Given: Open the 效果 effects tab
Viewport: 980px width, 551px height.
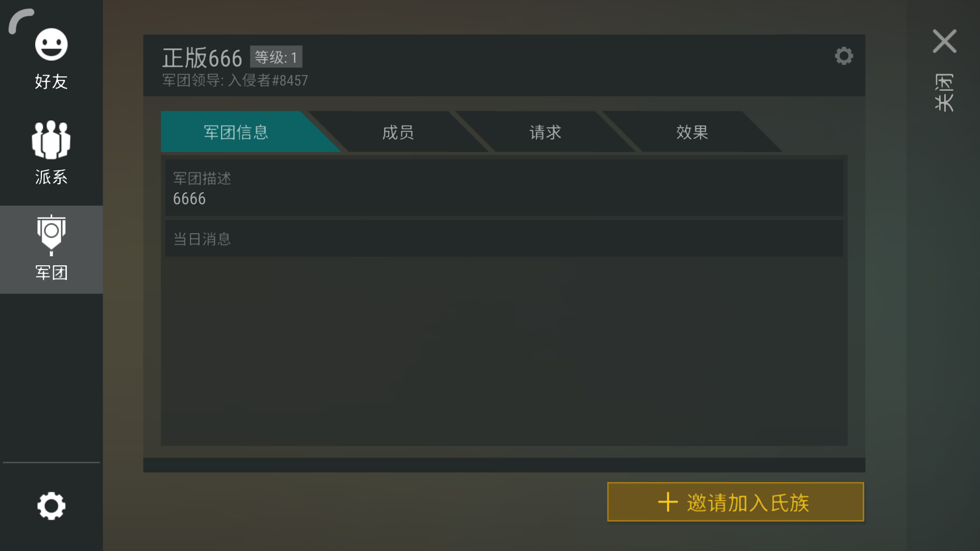Looking at the screenshot, I should [x=692, y=132].
